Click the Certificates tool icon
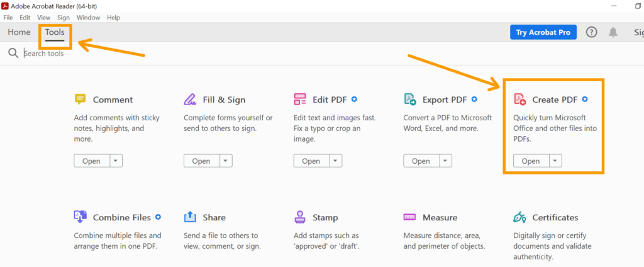 click(519, 217)
